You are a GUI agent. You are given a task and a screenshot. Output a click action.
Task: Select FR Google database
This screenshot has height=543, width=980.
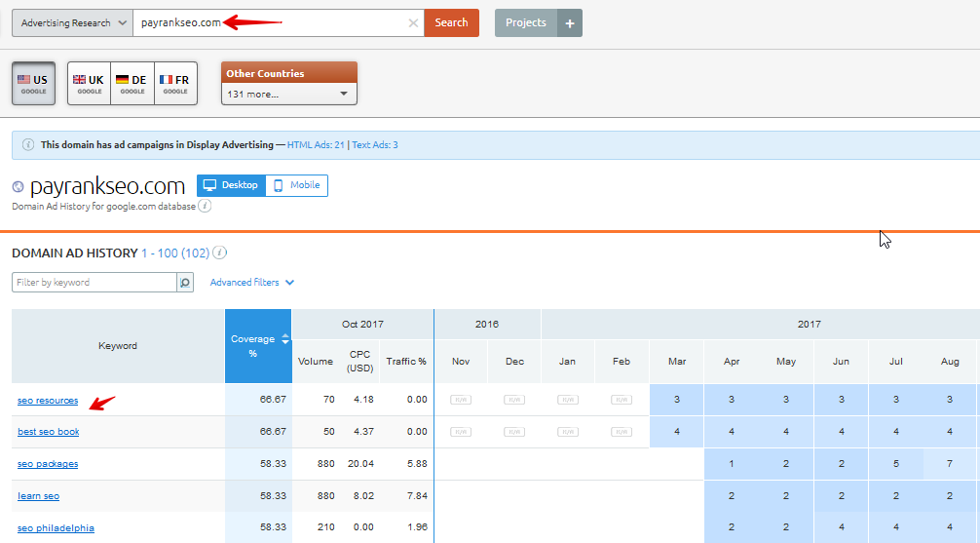pyautogui.click(x=175, y=83)
